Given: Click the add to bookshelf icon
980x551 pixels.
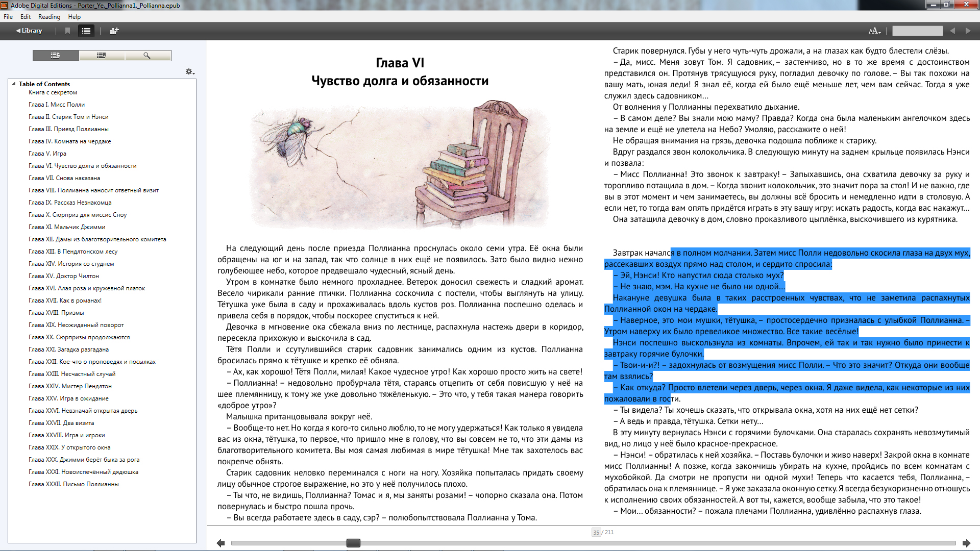Looking at the screenshot, I should (x=114, y=31).
